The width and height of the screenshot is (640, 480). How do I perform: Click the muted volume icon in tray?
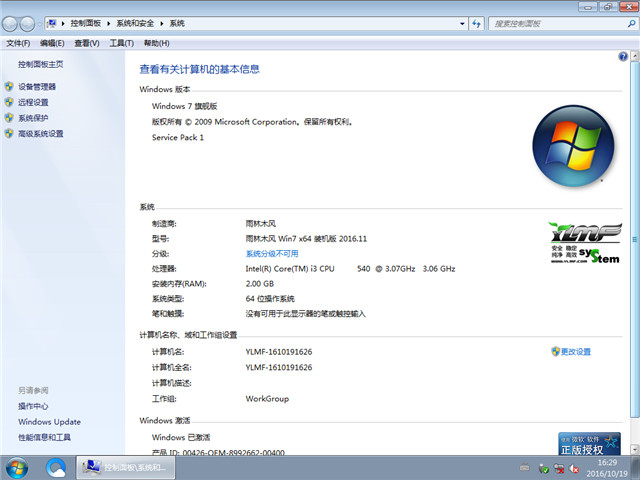pyautogui.click(x=574, y=469)
